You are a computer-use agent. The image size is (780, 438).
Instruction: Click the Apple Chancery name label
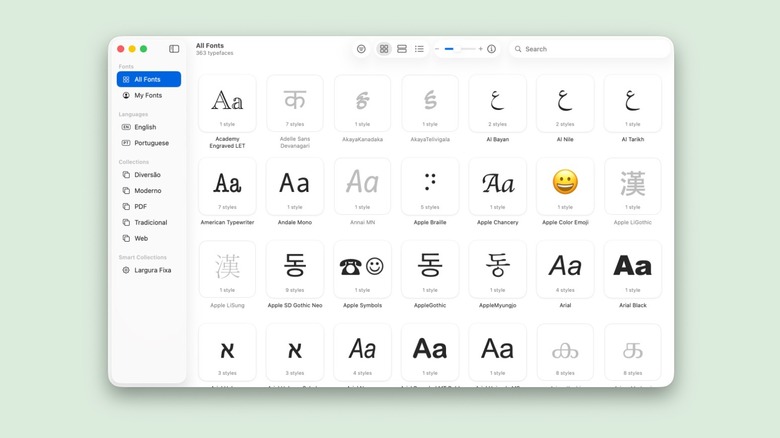(x=497, y=222)
